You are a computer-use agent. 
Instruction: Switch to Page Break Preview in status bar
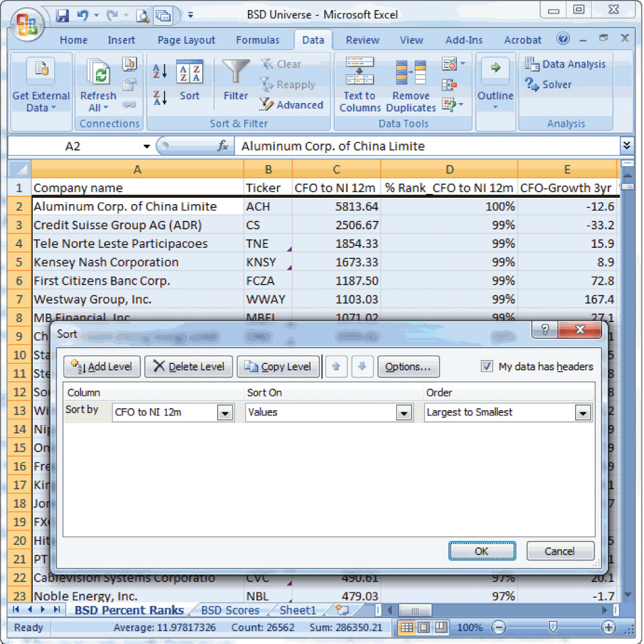[x=441, y=627]
